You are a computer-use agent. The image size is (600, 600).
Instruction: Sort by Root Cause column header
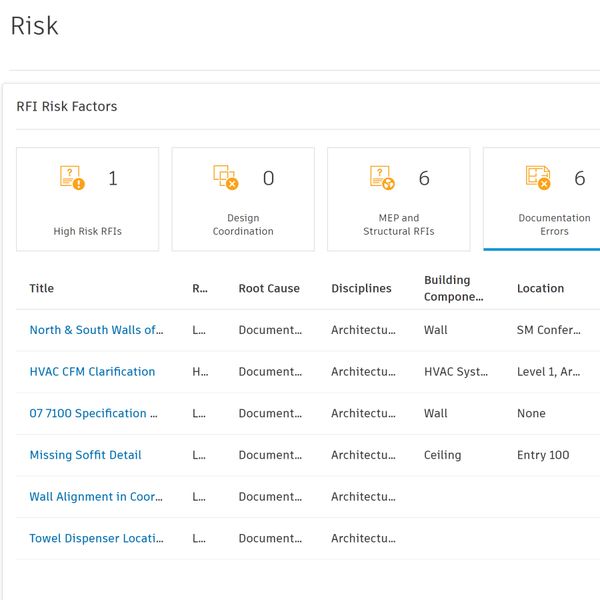268,289
